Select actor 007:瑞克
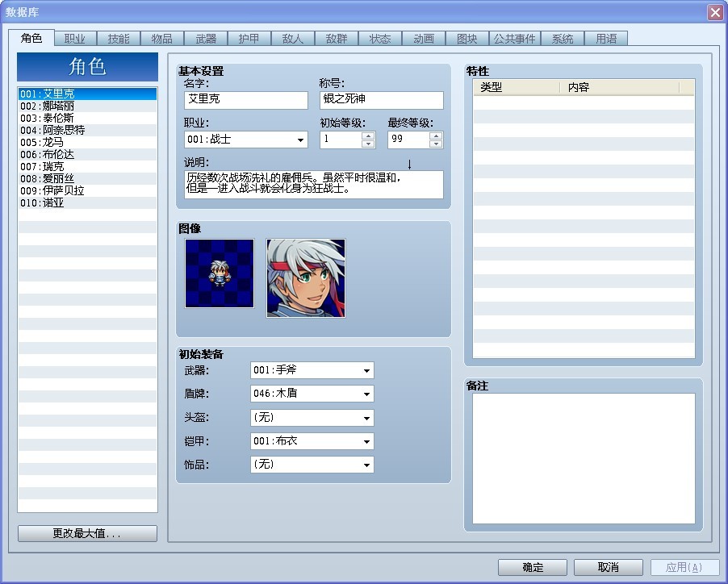The height and width of the screenshot is (584, 728). [x=88, y=166]
